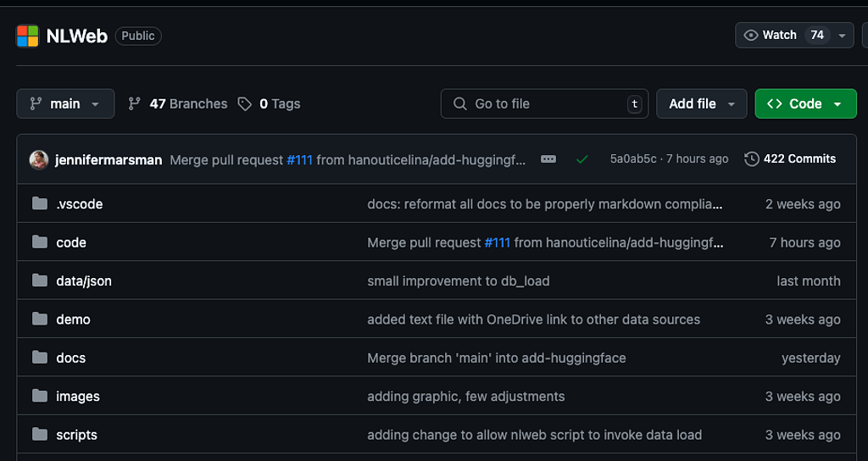The height and width of the screenshot is (461, 868).
Task: Click 'last month' timestamp on data/json row
Action: pyautogui.click(x=808, y=280)
